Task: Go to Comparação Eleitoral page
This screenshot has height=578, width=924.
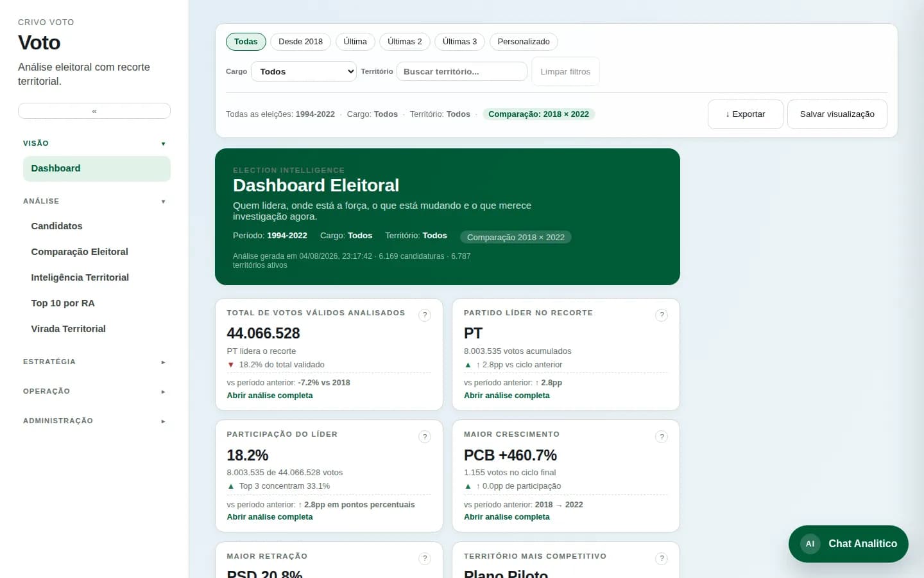Action: click(97, 252)
